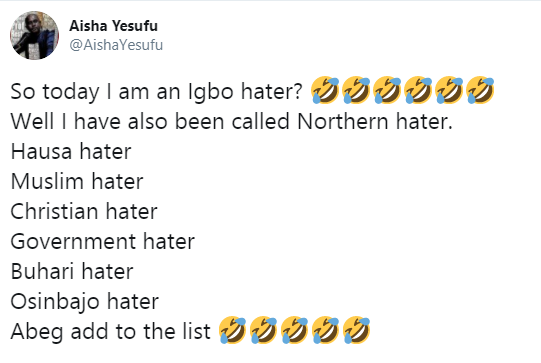Click the 'Abeg add to the list' text
This screenshot has width=541, height=363.
(110, 332)
